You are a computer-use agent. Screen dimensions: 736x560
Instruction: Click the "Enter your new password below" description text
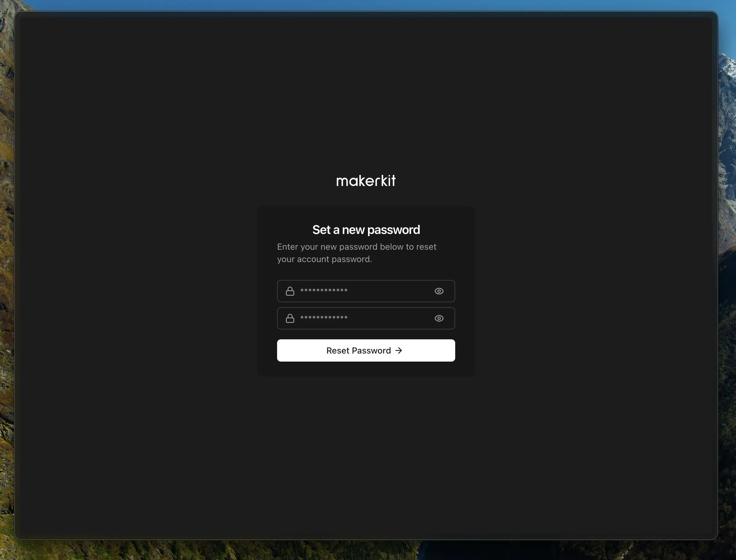point(357,247)
